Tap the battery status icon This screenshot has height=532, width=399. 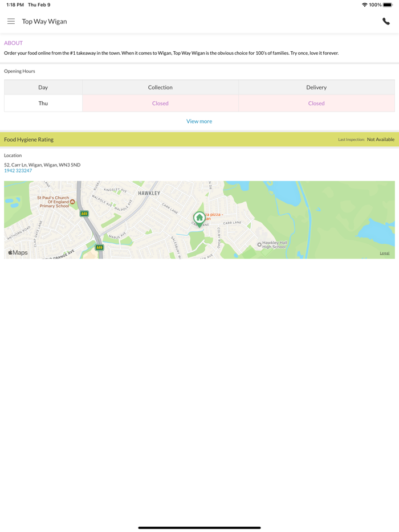click(x=388, y=5)
